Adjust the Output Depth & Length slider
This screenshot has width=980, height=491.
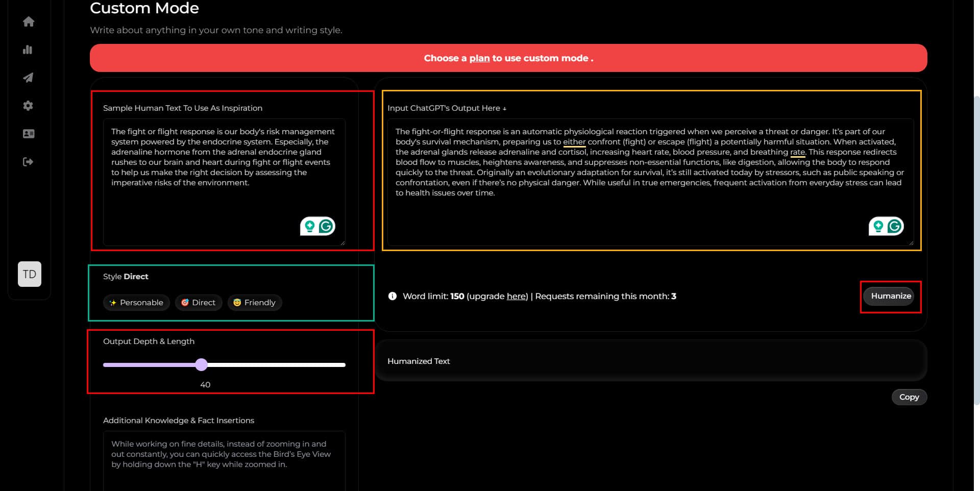click(x=202, y=364)
